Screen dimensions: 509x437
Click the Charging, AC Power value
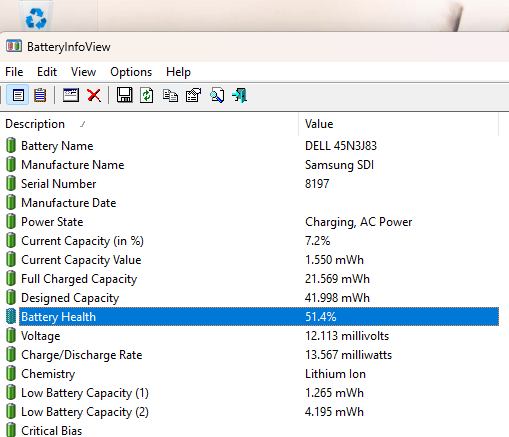point(359,222)
